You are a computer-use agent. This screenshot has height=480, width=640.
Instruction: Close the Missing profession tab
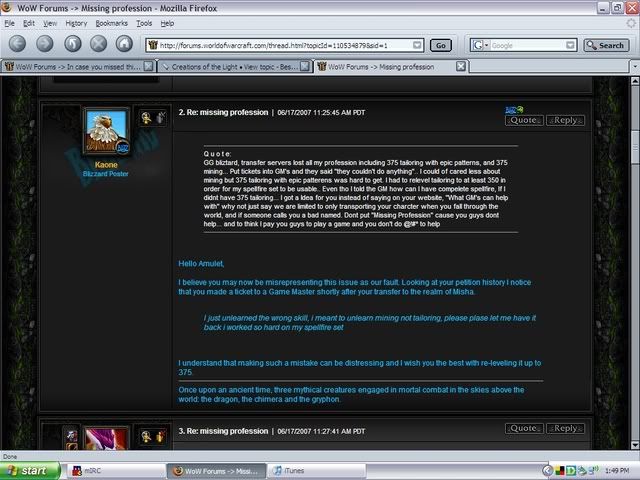click(461, 66)
